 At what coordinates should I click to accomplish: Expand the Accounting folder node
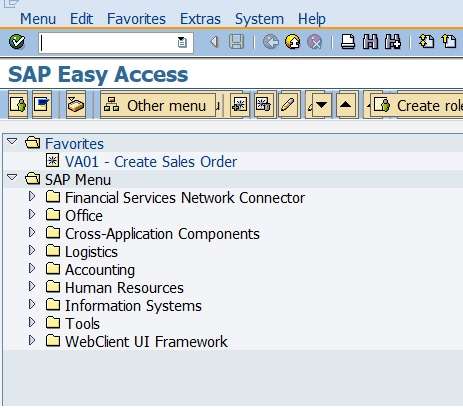point(32,268)
